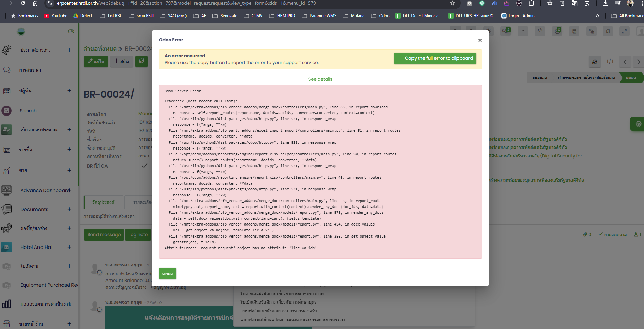Bookmark this page with star icon
Image resolution: width=644 pixels, height=329 pixels.
coord(452,3)
